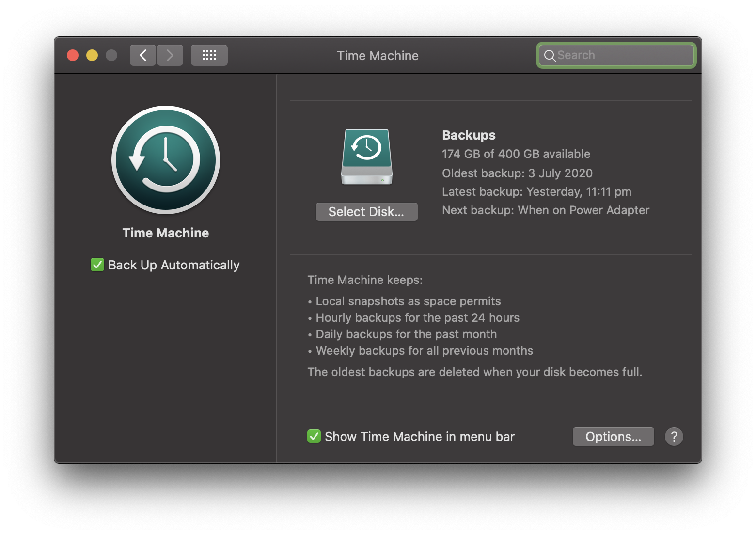Click the back navigation arrow
The width and height of the screenshot is (756, 535).
click(142, 55)
